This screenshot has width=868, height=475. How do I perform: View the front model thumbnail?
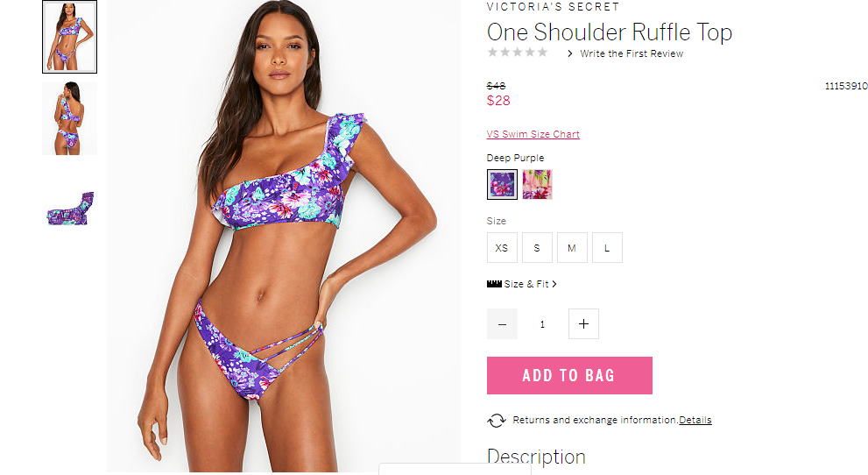(70, 37)
